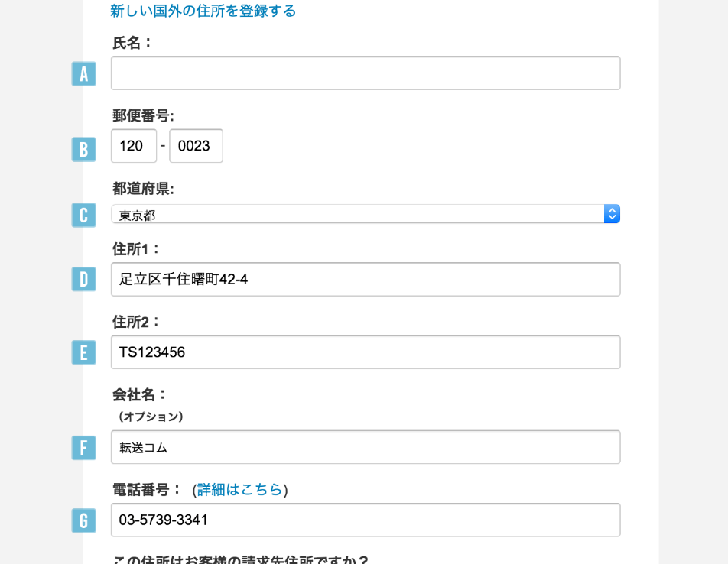Click the blue arrow stepper on prefecture select

(612, 214)
